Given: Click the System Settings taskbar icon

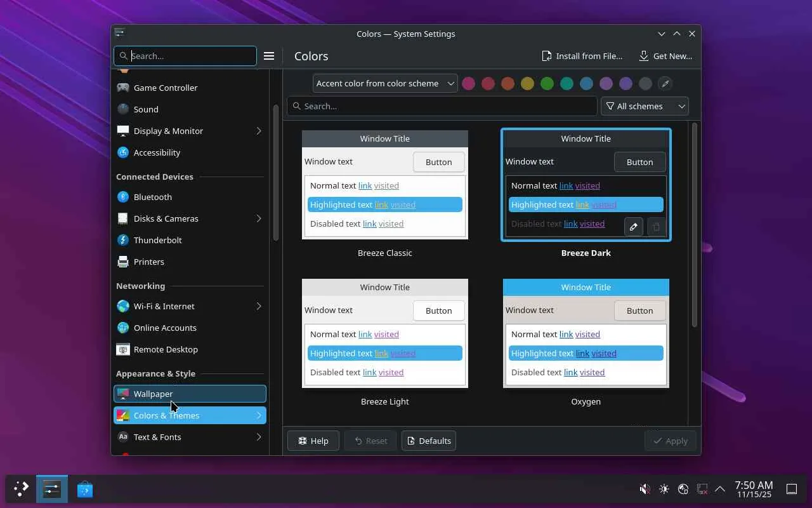Looking at the screenshot, I should (x=51, y=489).
